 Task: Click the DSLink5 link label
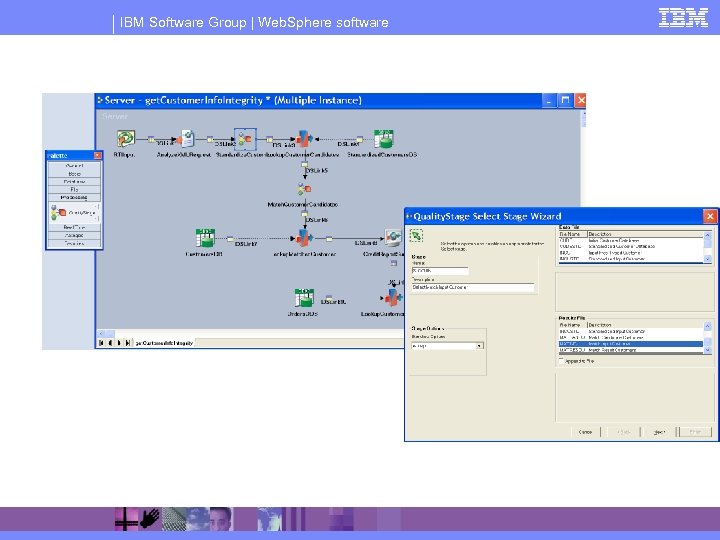pos(317,170)
